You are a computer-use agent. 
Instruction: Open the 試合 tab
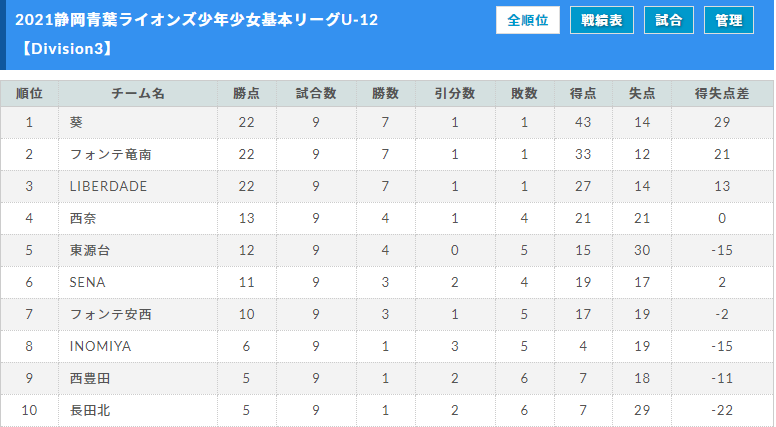pyautogui.click(x=669, y=20)
